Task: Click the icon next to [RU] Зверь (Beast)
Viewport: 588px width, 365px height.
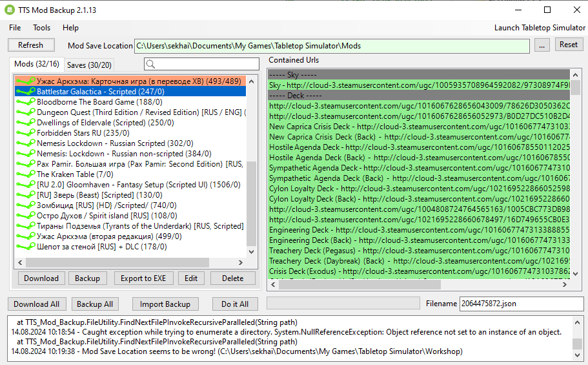Action: pos(26,195)
